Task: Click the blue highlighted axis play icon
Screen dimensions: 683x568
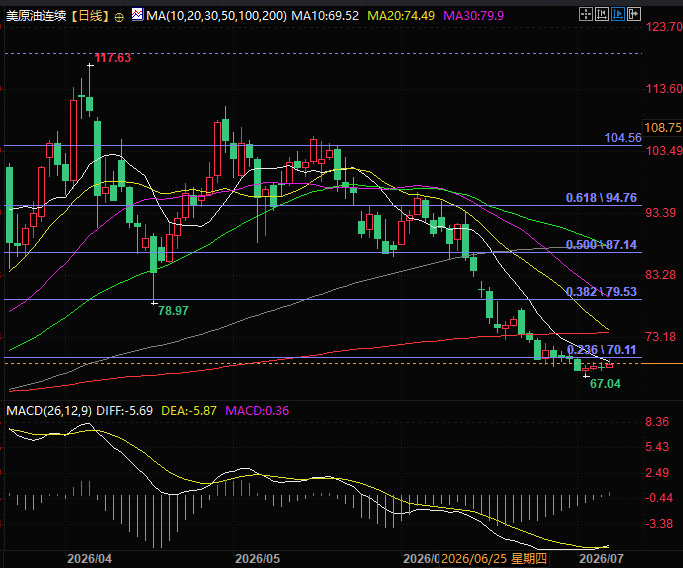Action: click(x=618, y=15)
